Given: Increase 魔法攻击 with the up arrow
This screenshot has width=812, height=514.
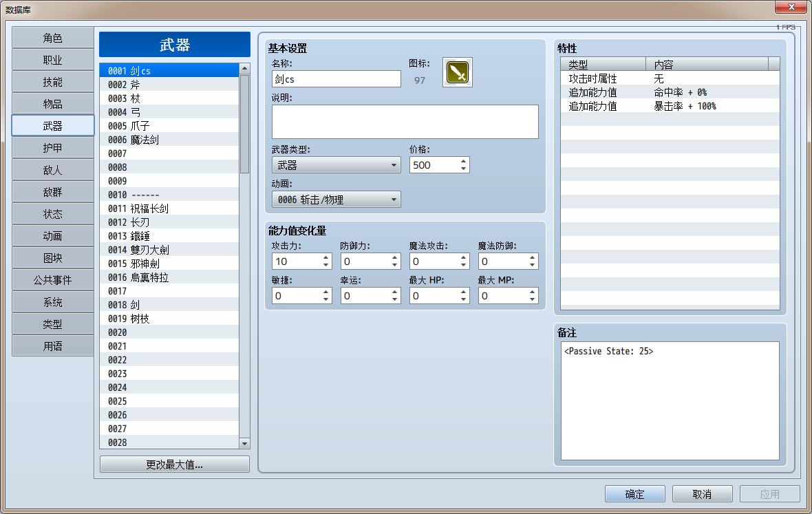Looking at the screenshot, I should coord(464,258).
